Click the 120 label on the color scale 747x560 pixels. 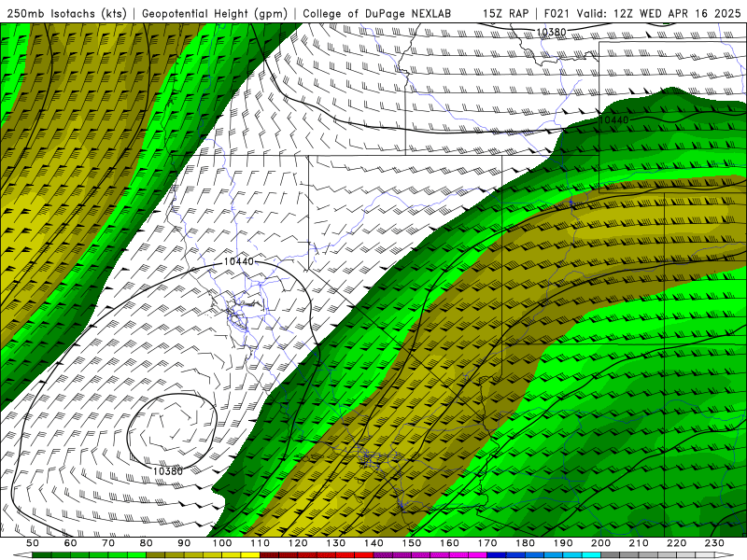(298, 543)
